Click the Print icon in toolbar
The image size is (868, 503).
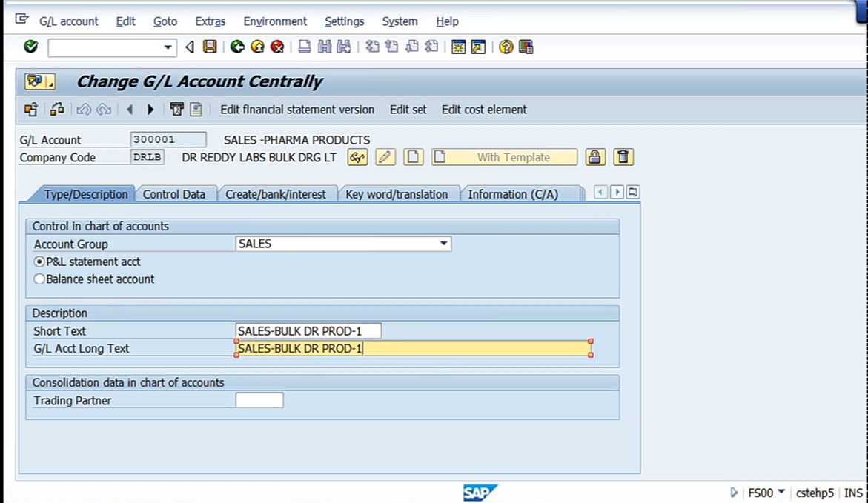click(305, 47)
